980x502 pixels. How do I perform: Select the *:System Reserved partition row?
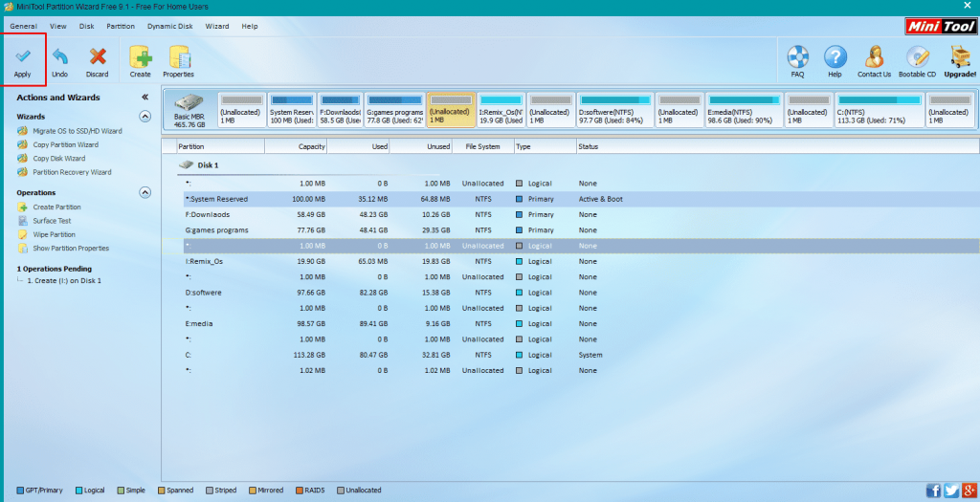coord(581,199)
